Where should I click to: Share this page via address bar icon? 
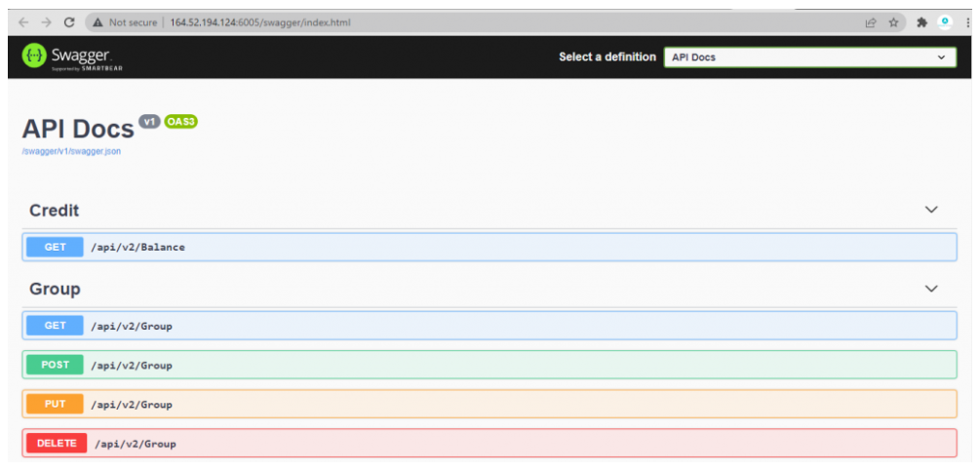coord(870,22)
